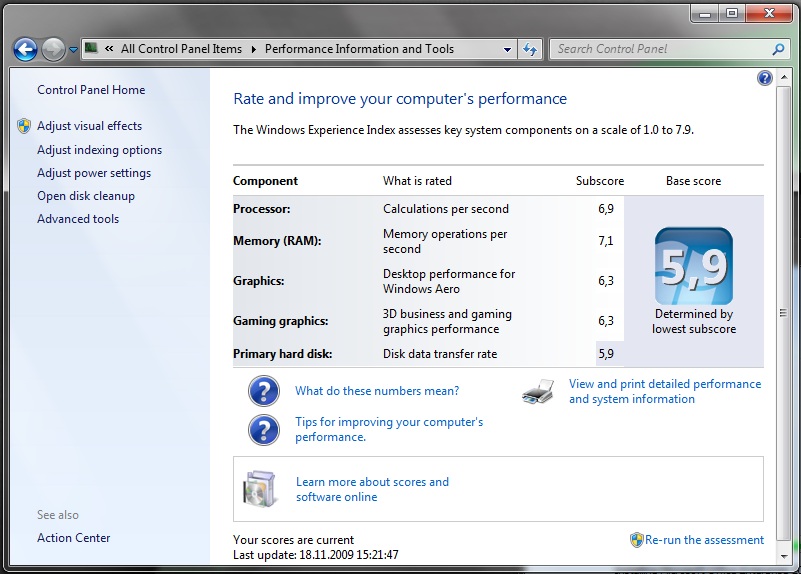Click the Forward navigation arrow button
801x574 pixels.
[x=53, y=49]
